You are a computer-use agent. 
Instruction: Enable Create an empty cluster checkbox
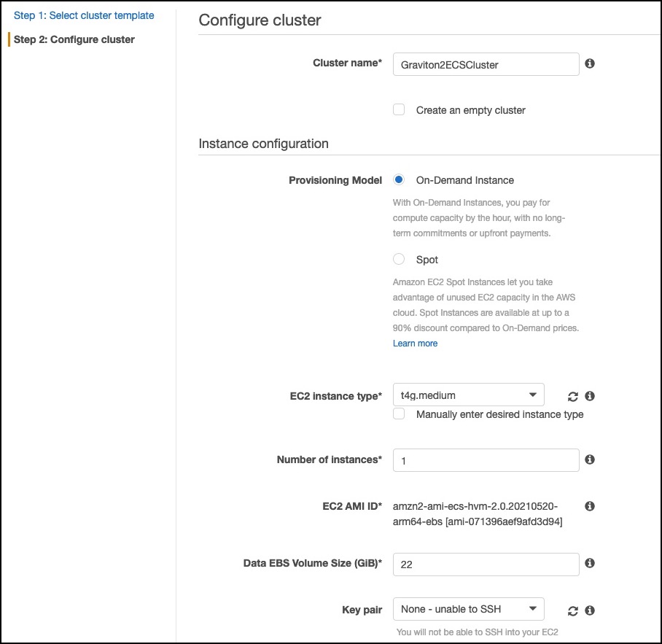click(x=399, y=110)
